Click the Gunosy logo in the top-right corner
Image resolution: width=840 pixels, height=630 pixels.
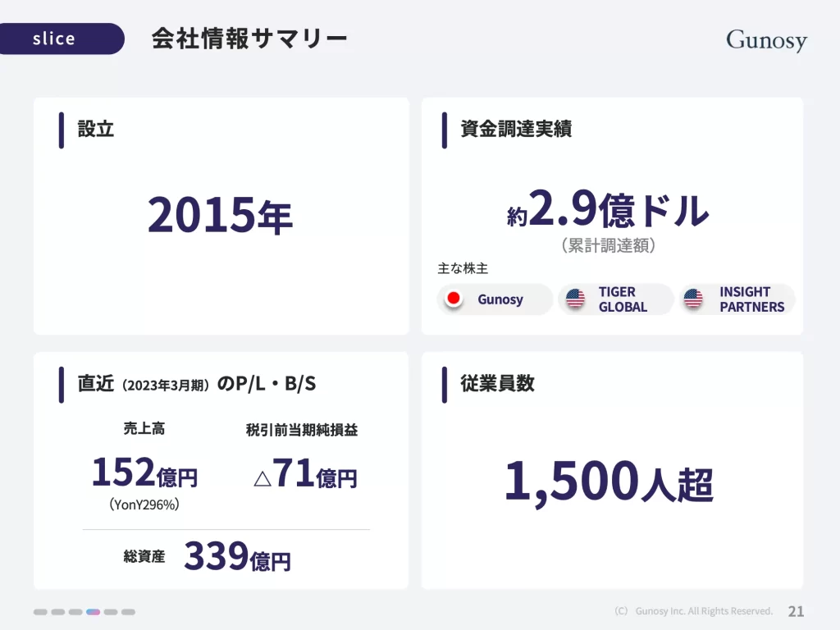click(x=766, y=40)
